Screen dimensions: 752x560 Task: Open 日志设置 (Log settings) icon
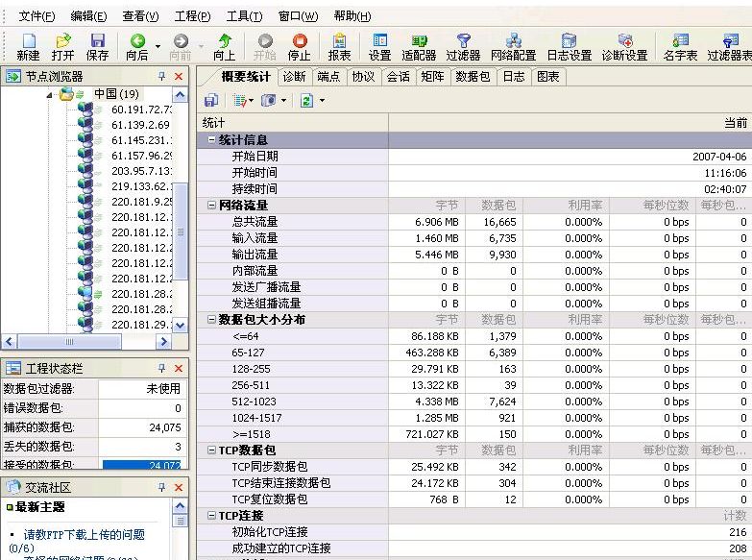(x=569, y=46)
